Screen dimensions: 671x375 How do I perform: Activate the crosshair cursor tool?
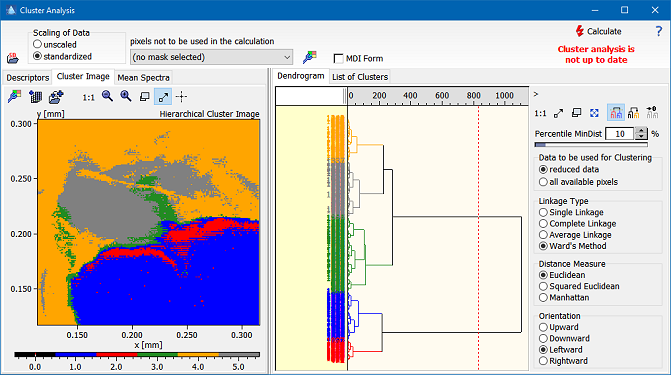pyautogui.click(x=181, y=97)
